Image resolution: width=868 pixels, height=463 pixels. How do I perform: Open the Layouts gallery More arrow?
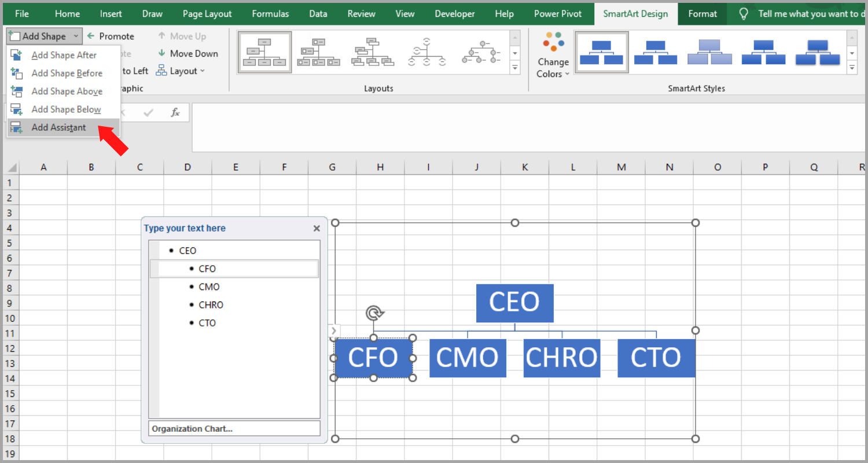(x=514, y=67)
